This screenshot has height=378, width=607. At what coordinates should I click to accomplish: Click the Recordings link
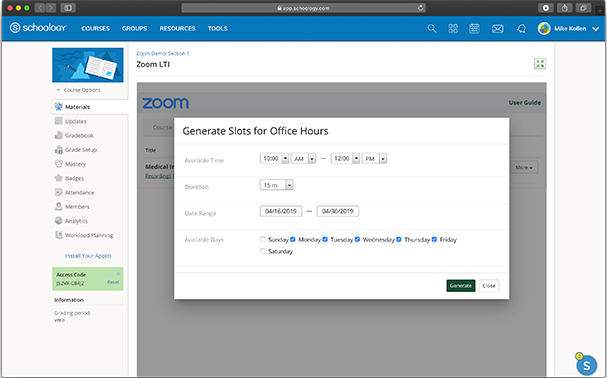coord(158,176)
